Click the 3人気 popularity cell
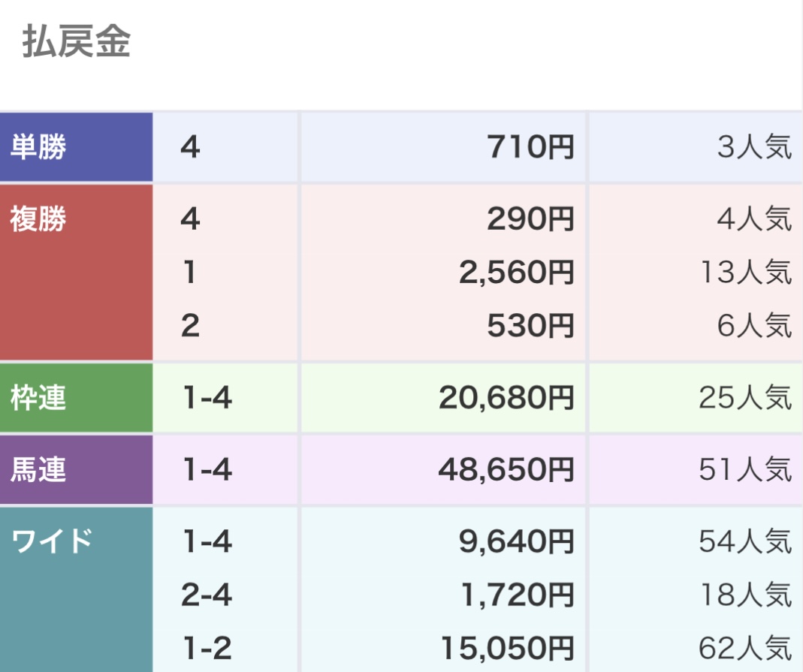This screenshot has width=803, height=672. coord(754,147)
